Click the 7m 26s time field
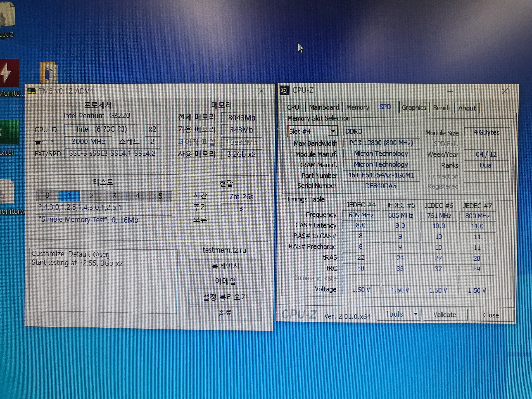The height and width of the screenshot is (399, 532). (x=241, y=197)
